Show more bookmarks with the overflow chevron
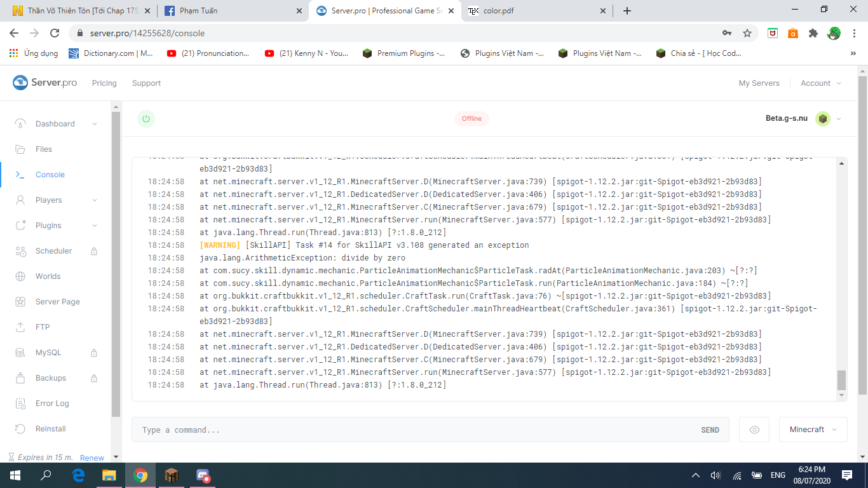 click(x=853, y=53)
